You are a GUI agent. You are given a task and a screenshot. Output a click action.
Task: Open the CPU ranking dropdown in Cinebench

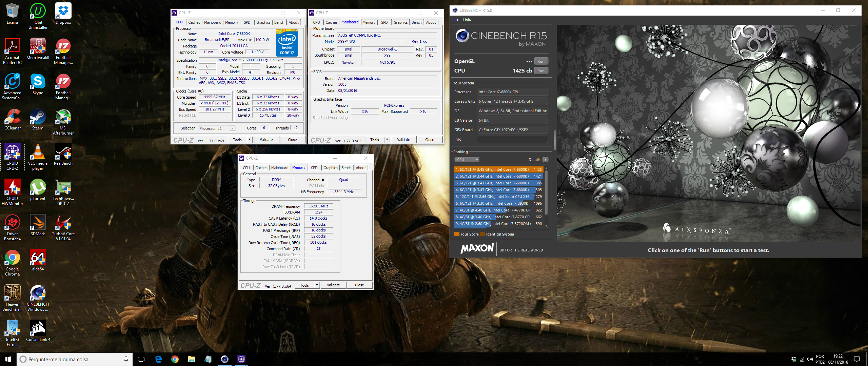point(467,160)
